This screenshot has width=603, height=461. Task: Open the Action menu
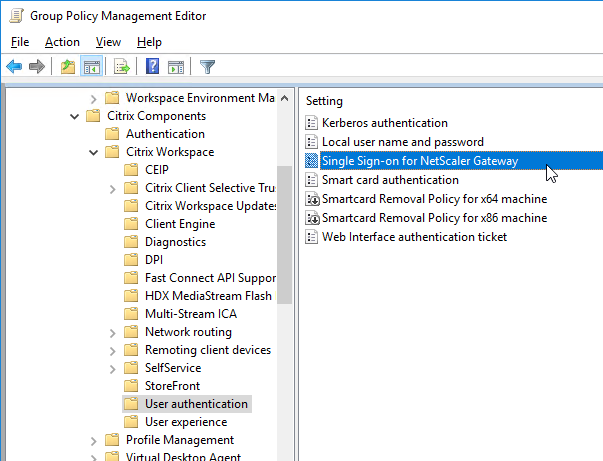pos(62,42)
